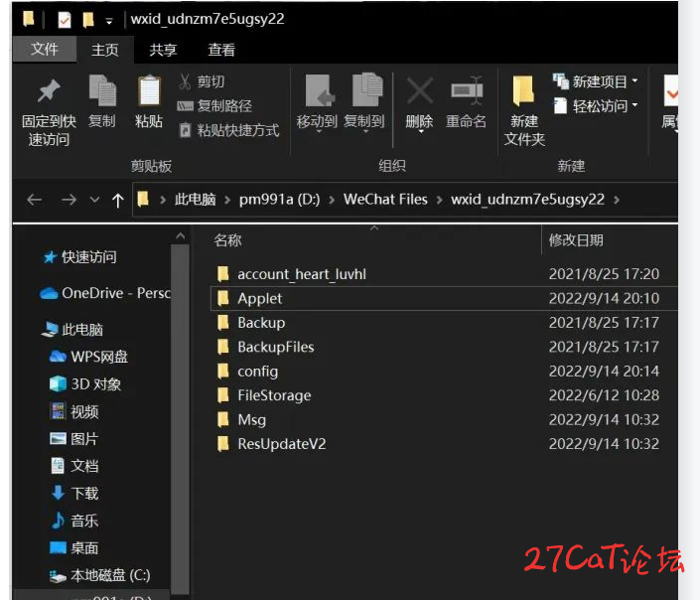Open Music (音乐) in sidebar
Viewport: 700px width, 600px height.
pyautogui.click(x=74, y=521)
